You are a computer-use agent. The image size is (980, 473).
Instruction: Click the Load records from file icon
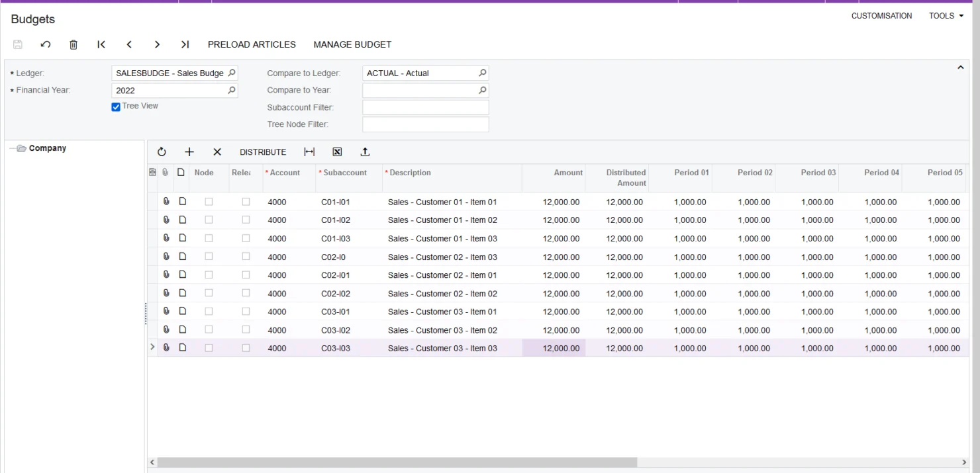click(x=365, y=151)
